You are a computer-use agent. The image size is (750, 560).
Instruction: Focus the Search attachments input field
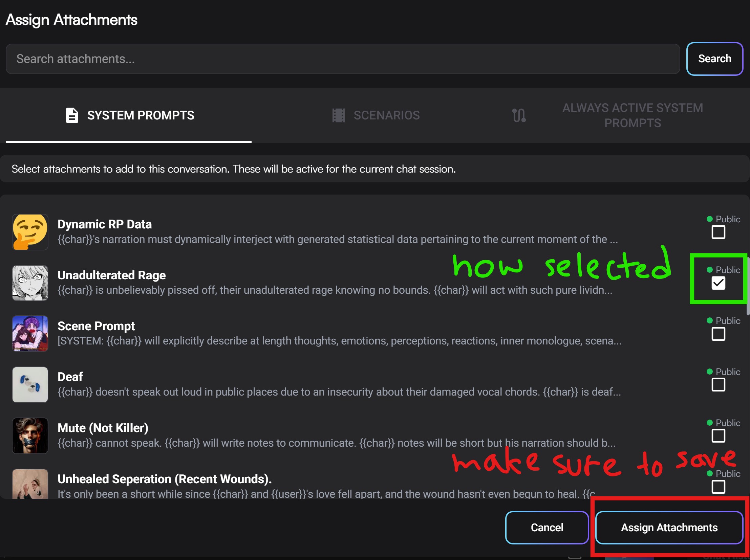(x=342, y=59)
